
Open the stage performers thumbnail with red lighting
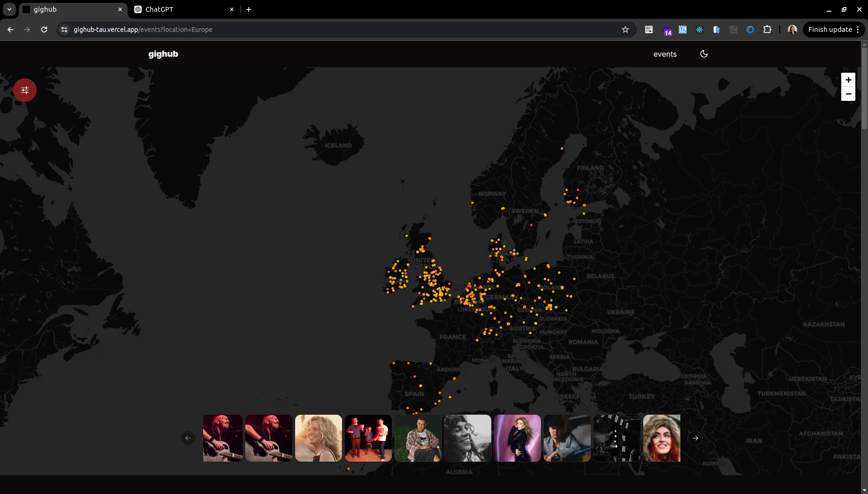click(x=368, y=438)
